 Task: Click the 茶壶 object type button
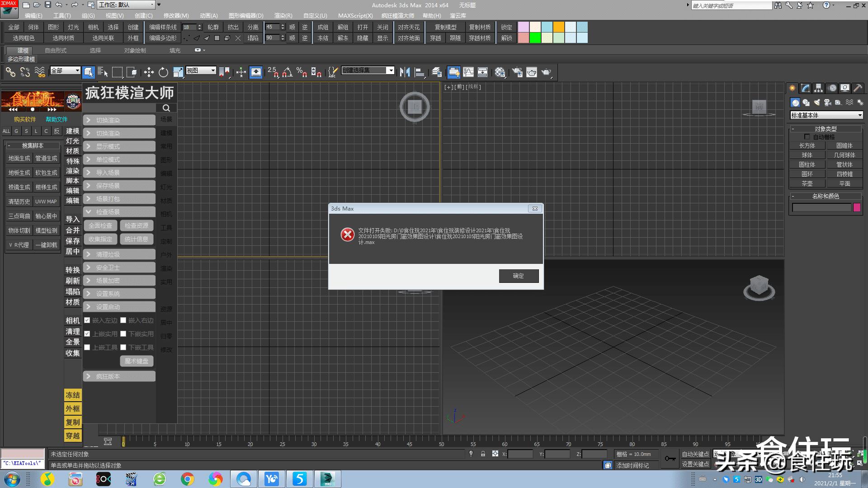coord(807,184)
